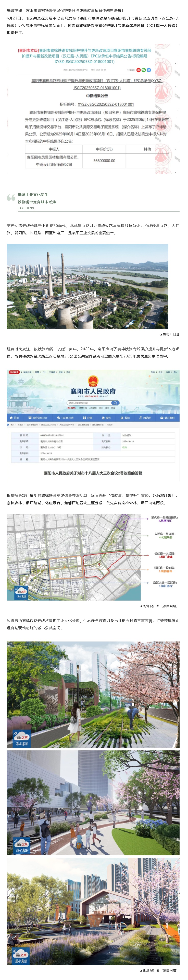This screenshot has height=980, width=188.
Task: Select the 中标结果公告 heading
Action: (x=97, y=96)
